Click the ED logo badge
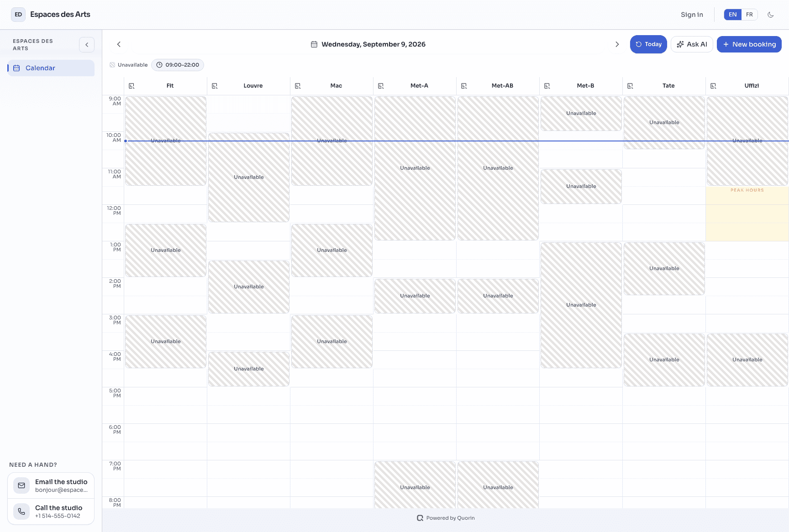 pos(18,15)
